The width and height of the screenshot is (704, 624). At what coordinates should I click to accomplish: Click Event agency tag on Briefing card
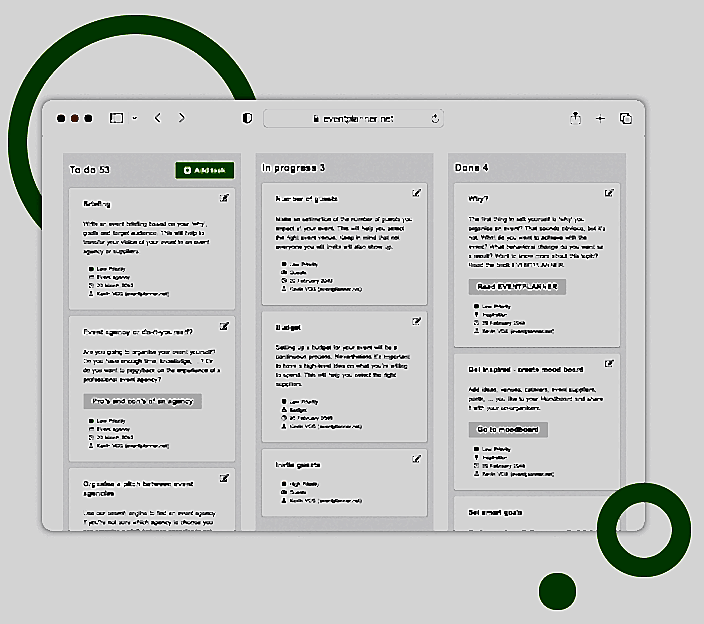pyautogui.click(x=113, y=277)
